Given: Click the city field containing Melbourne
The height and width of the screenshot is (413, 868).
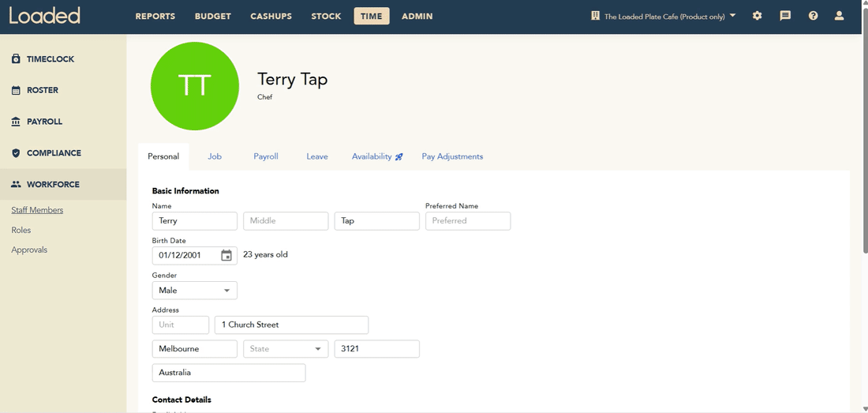Looking at the screenshot, I should (x=195, y=349).
